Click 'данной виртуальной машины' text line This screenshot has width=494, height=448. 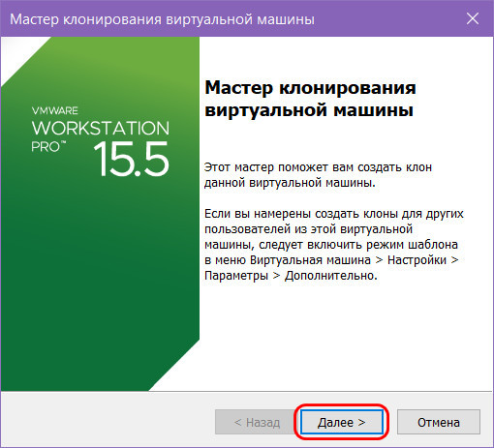point(290,183)
